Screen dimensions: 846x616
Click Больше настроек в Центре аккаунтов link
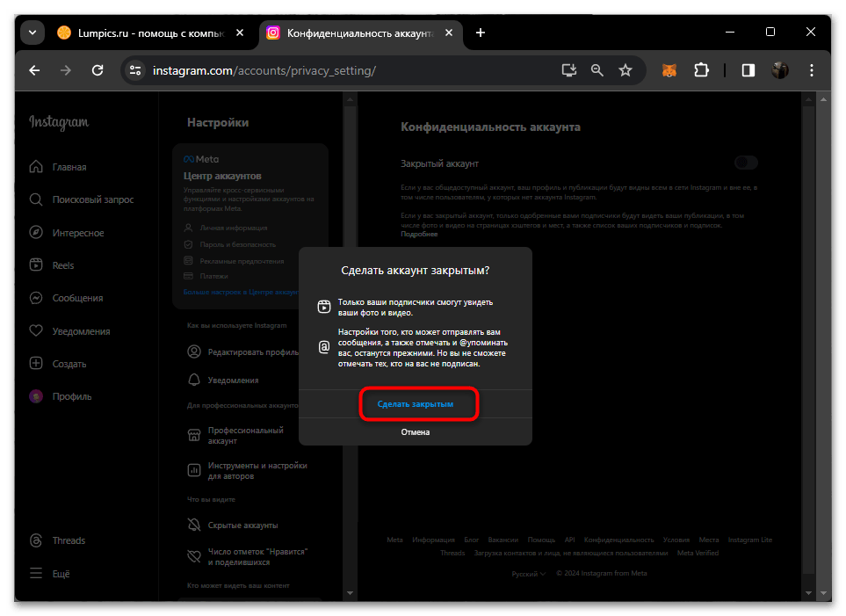(x=241, y=292)
